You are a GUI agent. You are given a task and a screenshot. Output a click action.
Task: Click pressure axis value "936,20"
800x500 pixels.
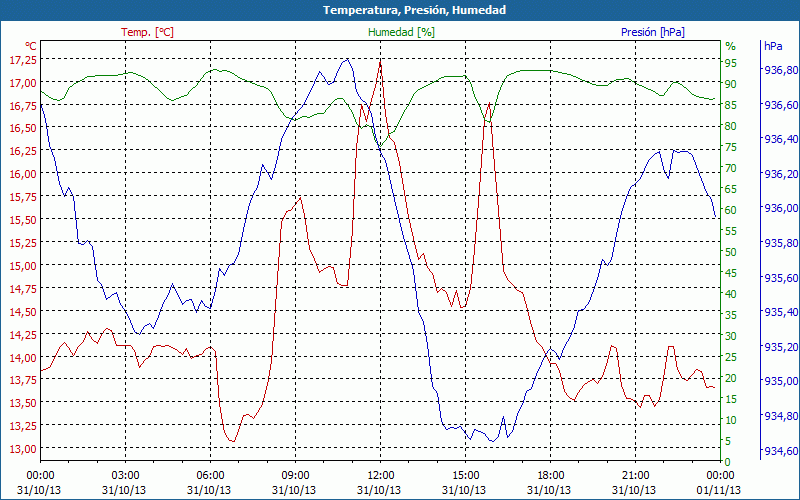(x=781, y=174)
